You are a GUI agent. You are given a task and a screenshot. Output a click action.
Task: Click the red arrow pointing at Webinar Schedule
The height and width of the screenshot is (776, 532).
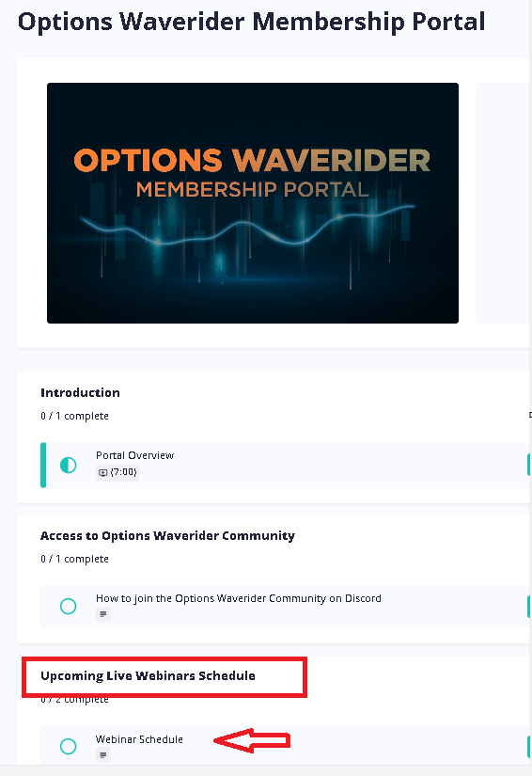pos(252,740)
